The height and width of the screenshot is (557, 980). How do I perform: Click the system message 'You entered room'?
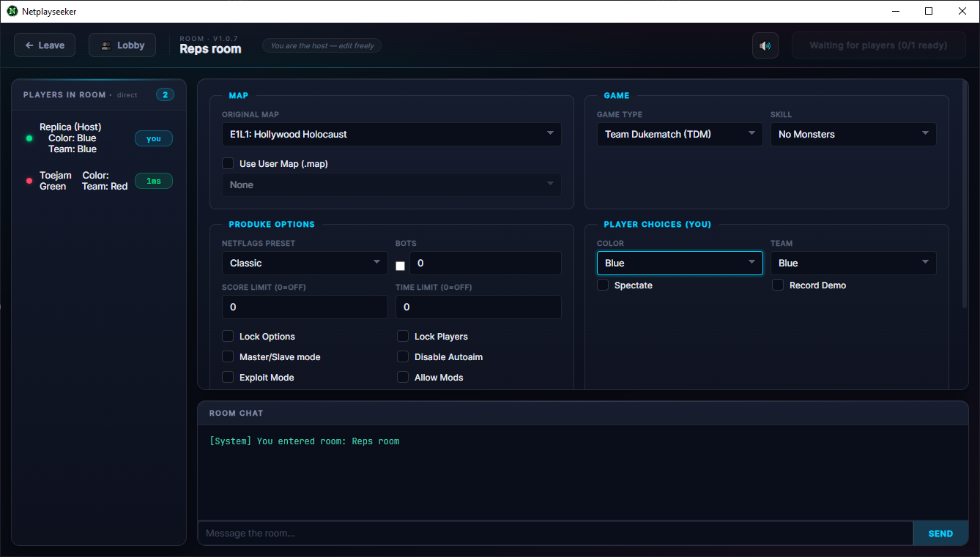[x=305, y=441]
